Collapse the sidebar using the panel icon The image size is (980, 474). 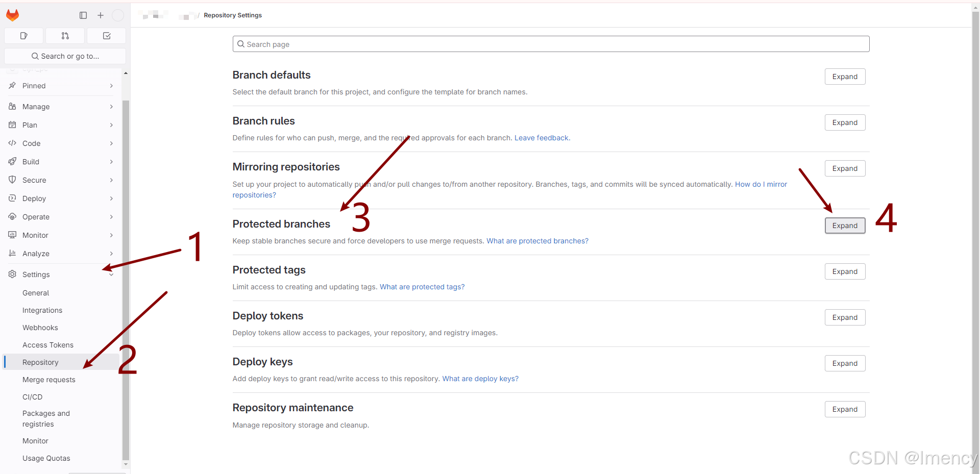pos(83,15)
